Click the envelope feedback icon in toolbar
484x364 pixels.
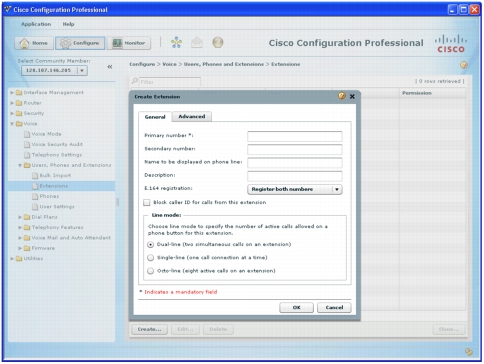click(197, 42)
